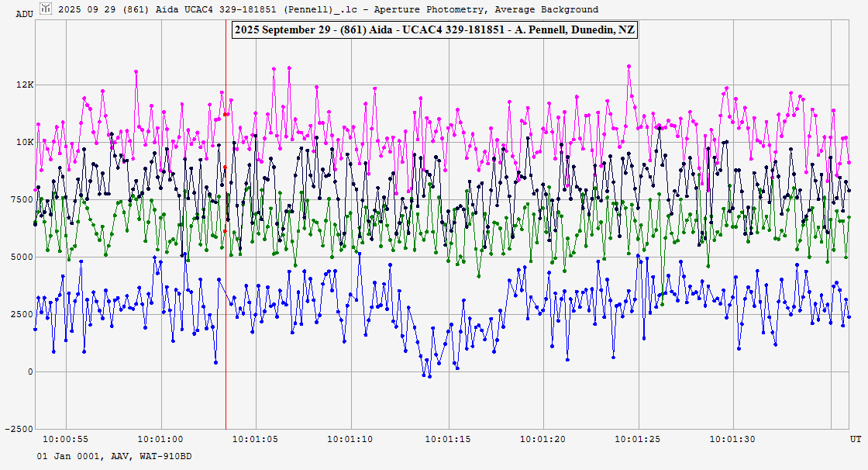This screenshot has height=470, width=868.
Task: Click the 12K value on the ADU axis
Action: pyautogui.click(x=26, y=85)
